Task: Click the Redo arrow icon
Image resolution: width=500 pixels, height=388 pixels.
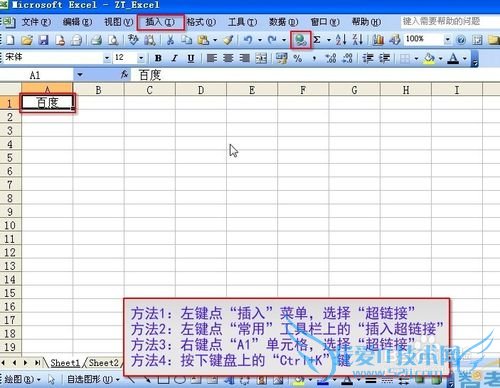Action: pos(272,40)
